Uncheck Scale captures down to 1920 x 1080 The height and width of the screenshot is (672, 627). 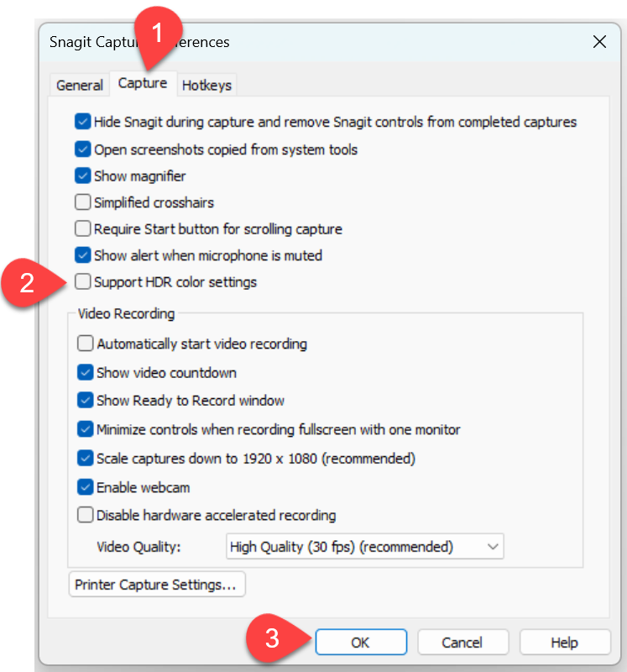pyautogui.click(x=85, y=459)
